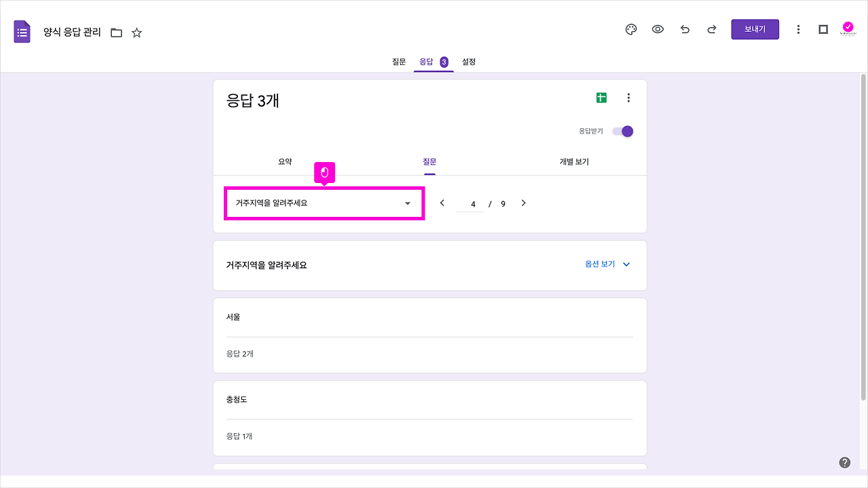Viewport: 868px width, 488px height.
Task: Open the 거주지역을 알려주세요 question dropdown
Action: [x=324, y=203]
